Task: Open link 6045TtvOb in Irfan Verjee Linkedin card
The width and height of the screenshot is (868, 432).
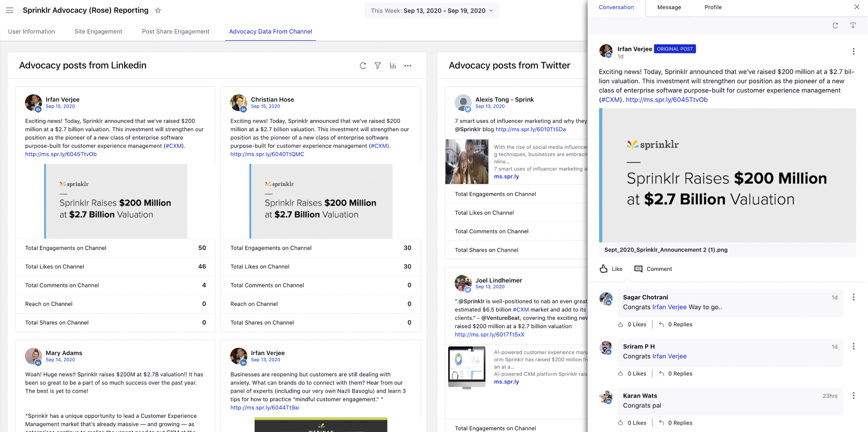Action: pyautogui.click(x=61, y=154)
